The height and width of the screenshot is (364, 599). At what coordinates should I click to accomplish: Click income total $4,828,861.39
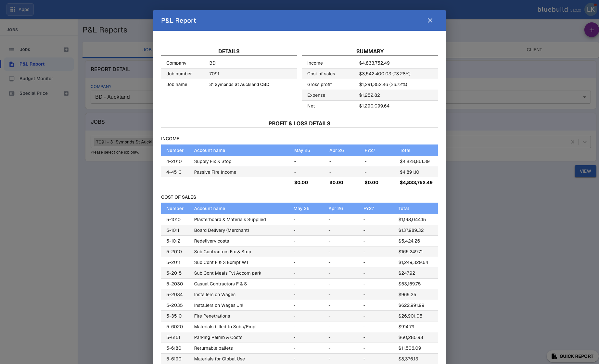point(414,161)
